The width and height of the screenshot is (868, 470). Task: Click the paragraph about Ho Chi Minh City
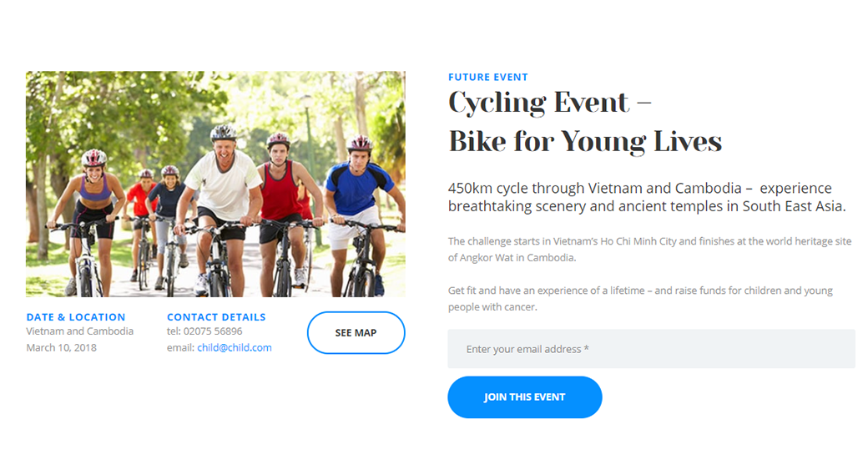tap(649, 250)
